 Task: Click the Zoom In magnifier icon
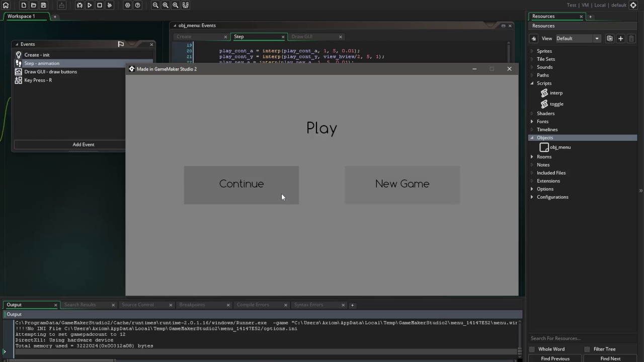click(x=176, y=5)
